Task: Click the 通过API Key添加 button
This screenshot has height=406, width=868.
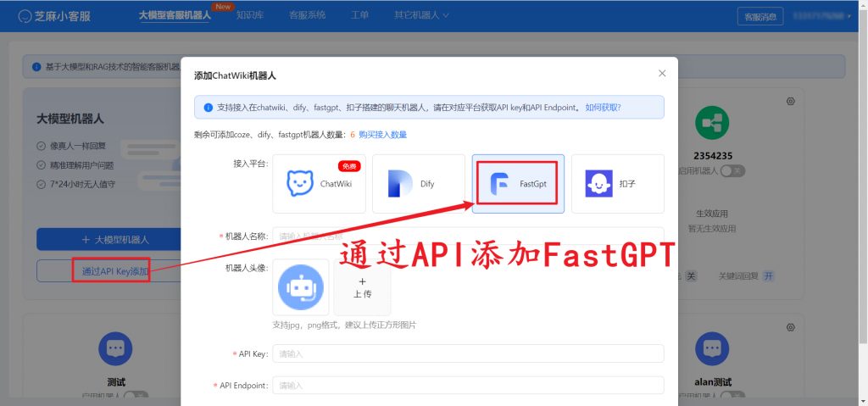Action: [115, 271]
